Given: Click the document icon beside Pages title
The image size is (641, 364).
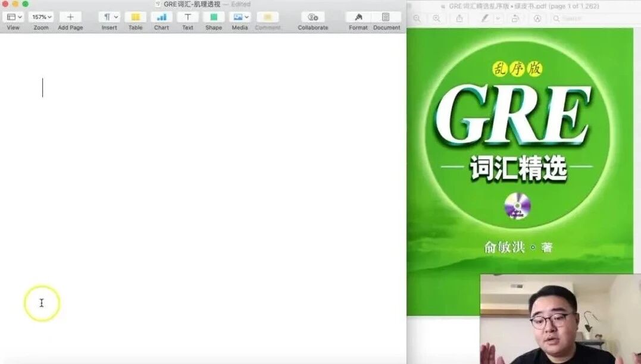Looking at the screenshot, I should 158,4.
